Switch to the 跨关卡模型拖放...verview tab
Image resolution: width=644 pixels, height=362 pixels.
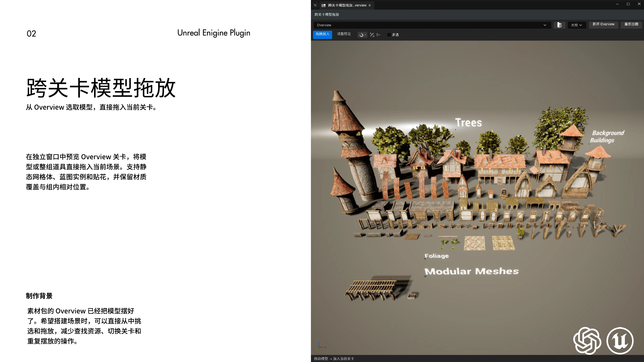(347, 5)
